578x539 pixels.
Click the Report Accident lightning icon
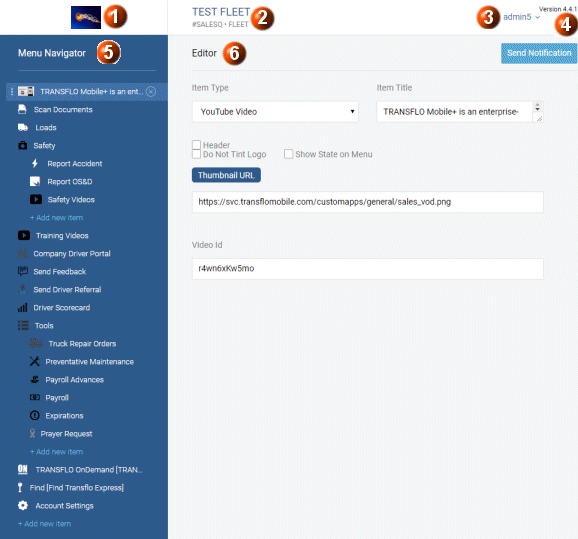coord(35,163)
